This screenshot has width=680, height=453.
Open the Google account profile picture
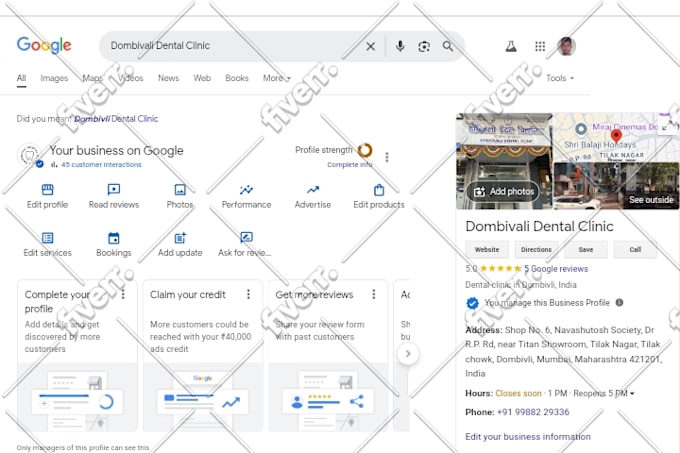pyautogui.click(x=566, y=46)
